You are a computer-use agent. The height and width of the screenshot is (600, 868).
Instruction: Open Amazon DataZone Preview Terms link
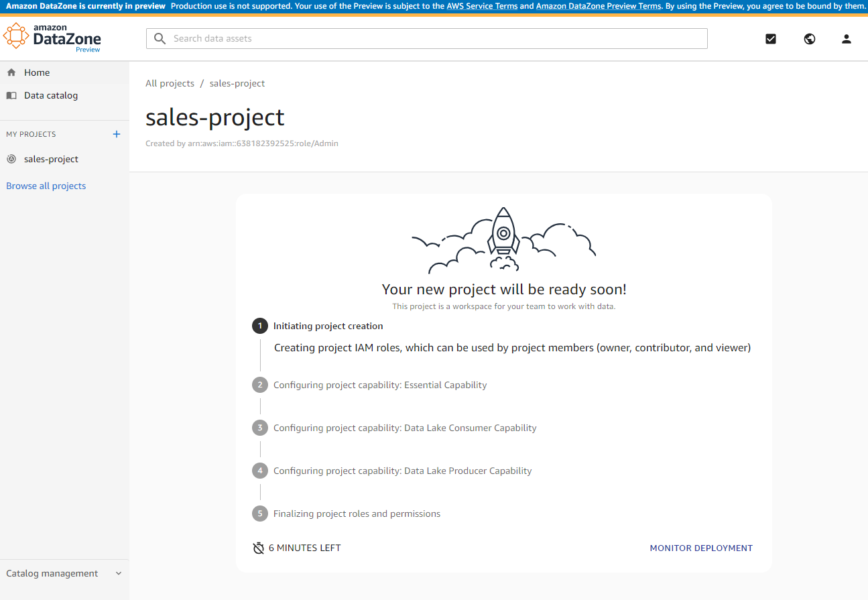599,5
